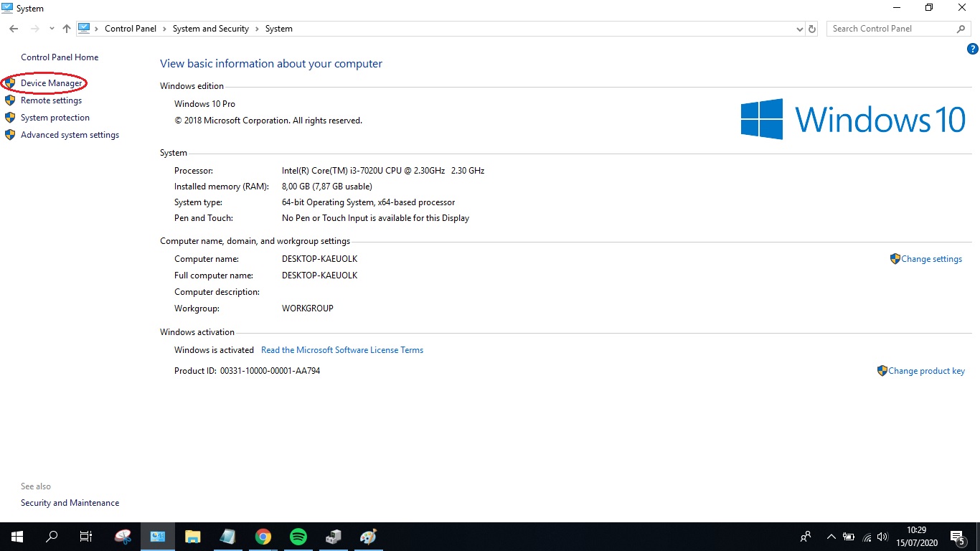Open Security and Maintenance link
The height and width of the screenshot is (551, 980).
pos(70,503)
